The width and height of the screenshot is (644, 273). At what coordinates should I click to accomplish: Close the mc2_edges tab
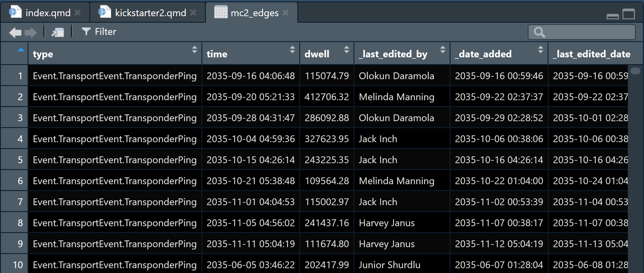click(286, 13)
